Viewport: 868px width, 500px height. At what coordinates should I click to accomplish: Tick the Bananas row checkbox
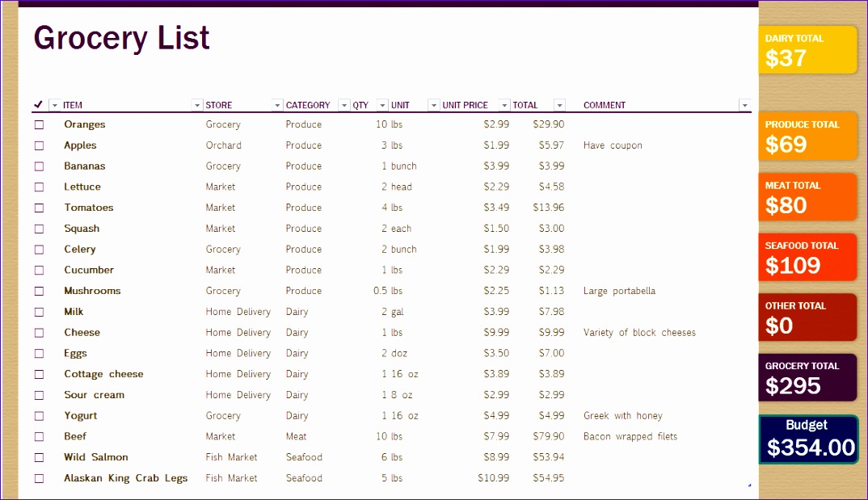point(39,166)
